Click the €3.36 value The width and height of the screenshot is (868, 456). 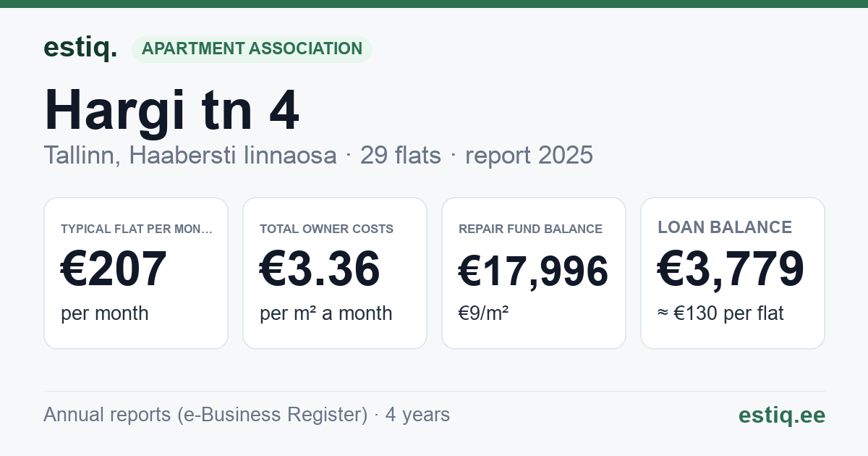[x=320, y=269]
